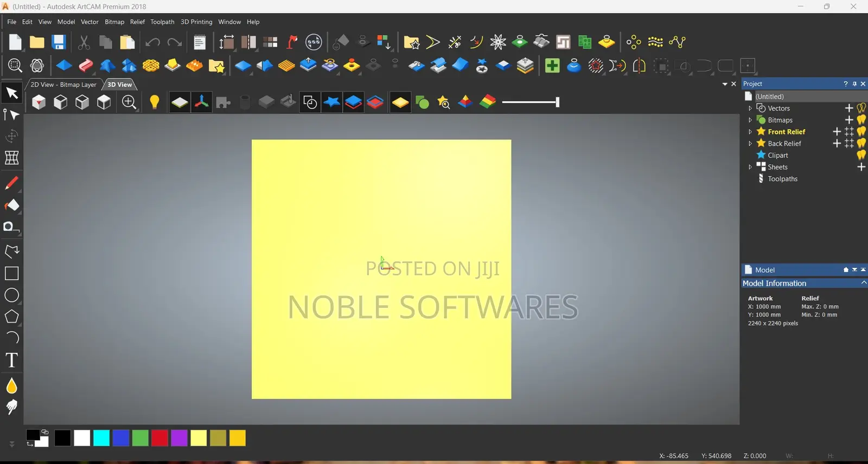This screenshot has width=868, height=464.
Task: Redo the last undone action
Action: [174, 42]
